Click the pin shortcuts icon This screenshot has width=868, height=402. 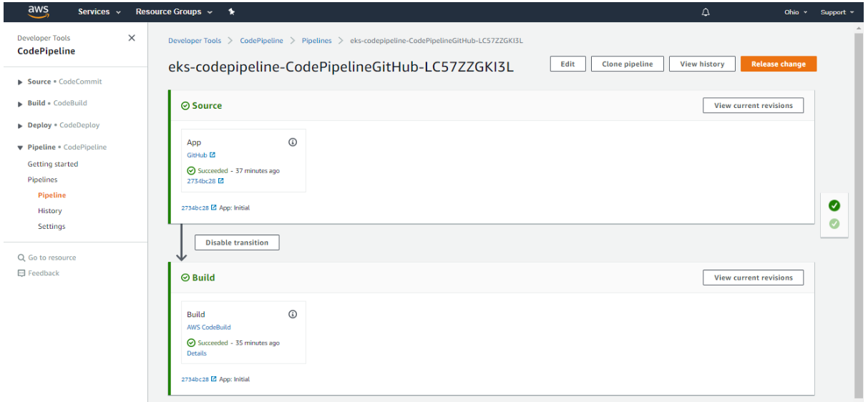point(231,11)
